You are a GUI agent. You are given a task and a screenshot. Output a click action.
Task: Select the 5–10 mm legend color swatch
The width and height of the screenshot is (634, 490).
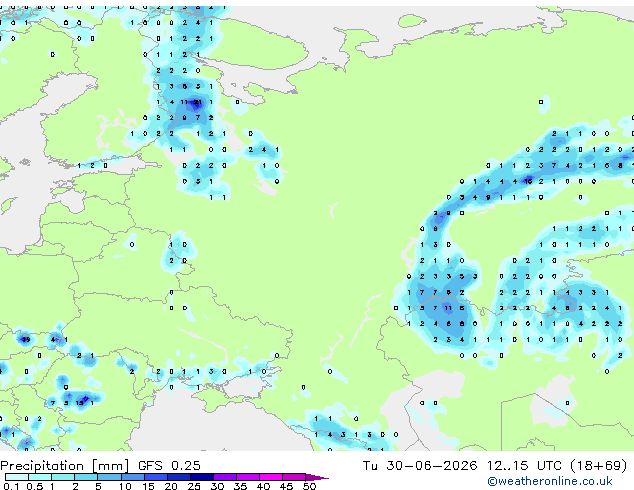coord(110,477)
